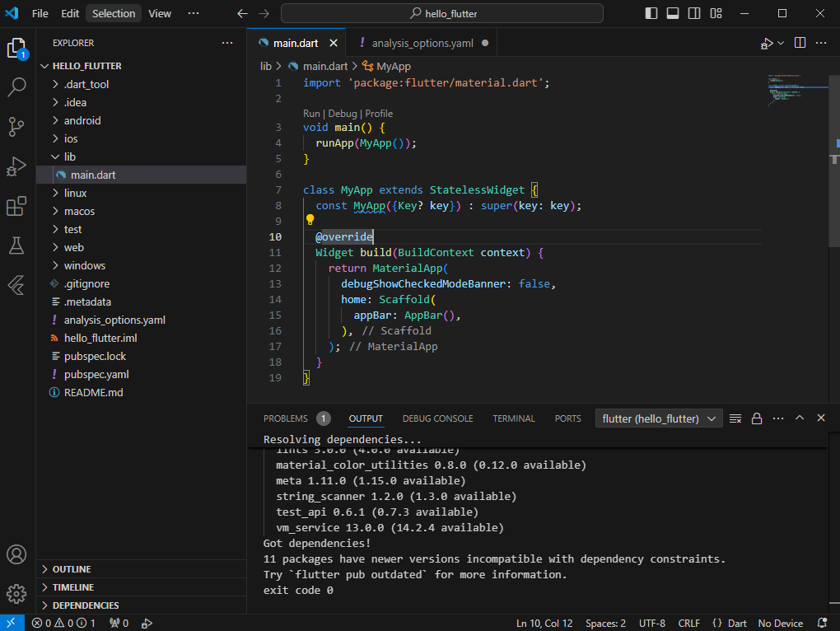Open notifications bell in status bar

[823, 623]
